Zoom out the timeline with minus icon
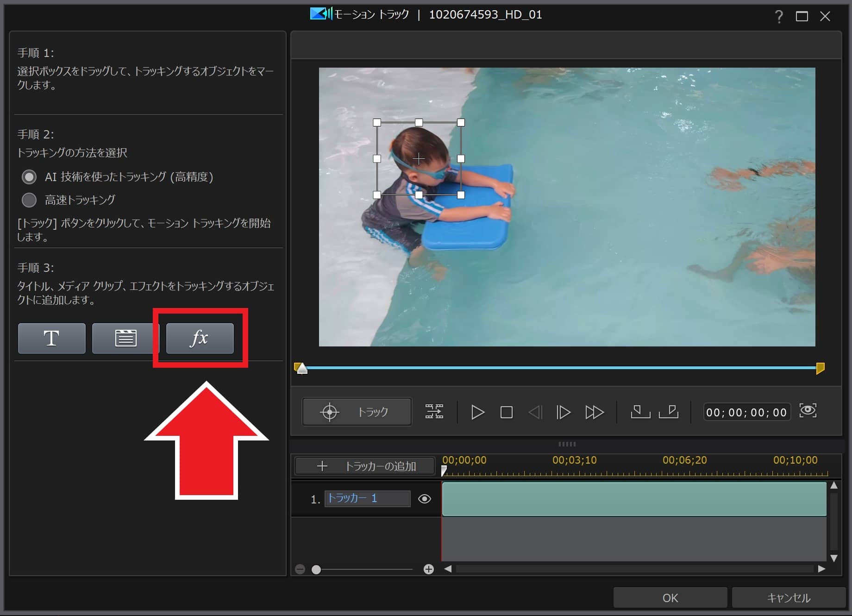 [300, 569]
